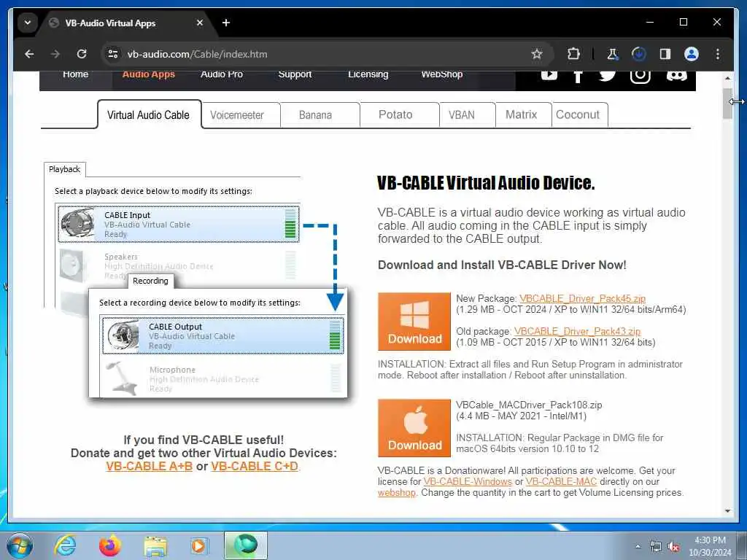Open the taskbar clock showing 4:30 PM

coord(710,546)
